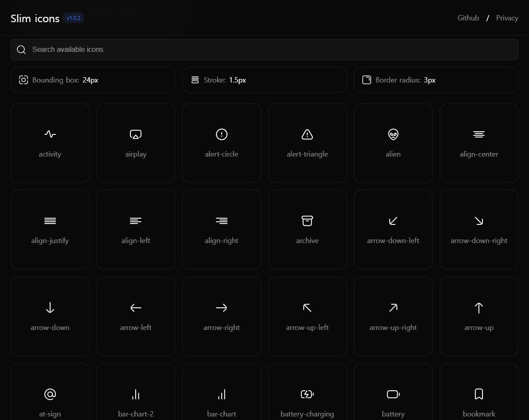
Task: Select the at-sign icon
Action: point(50,394)
